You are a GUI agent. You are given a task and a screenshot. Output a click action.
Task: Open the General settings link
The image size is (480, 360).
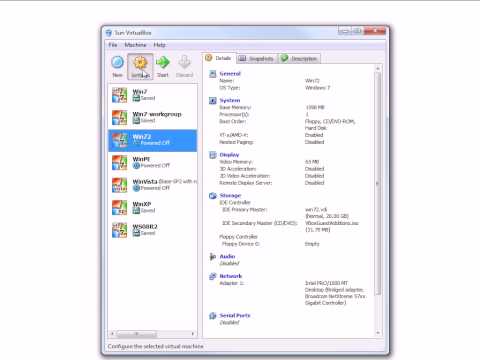click(230, 74)
